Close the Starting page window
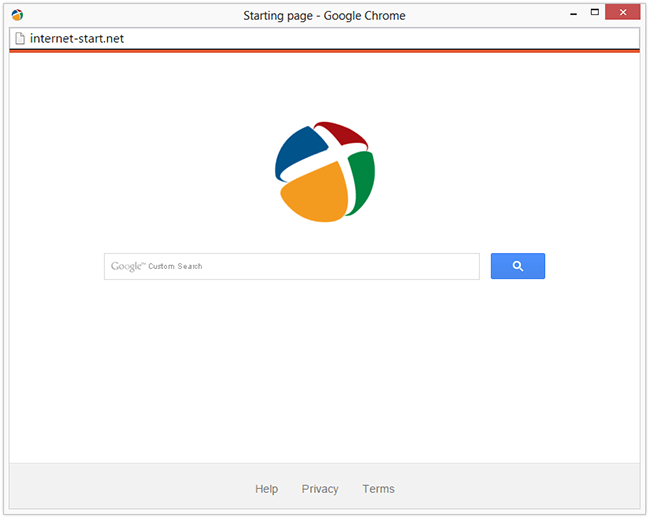650x518 pixels. click(x=623, y=12)
